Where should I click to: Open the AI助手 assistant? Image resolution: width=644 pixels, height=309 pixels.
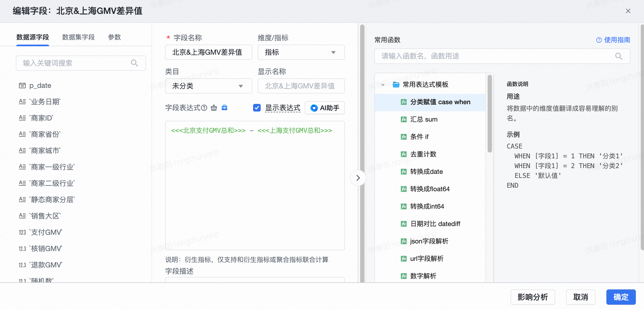click(x=325, y=108)
